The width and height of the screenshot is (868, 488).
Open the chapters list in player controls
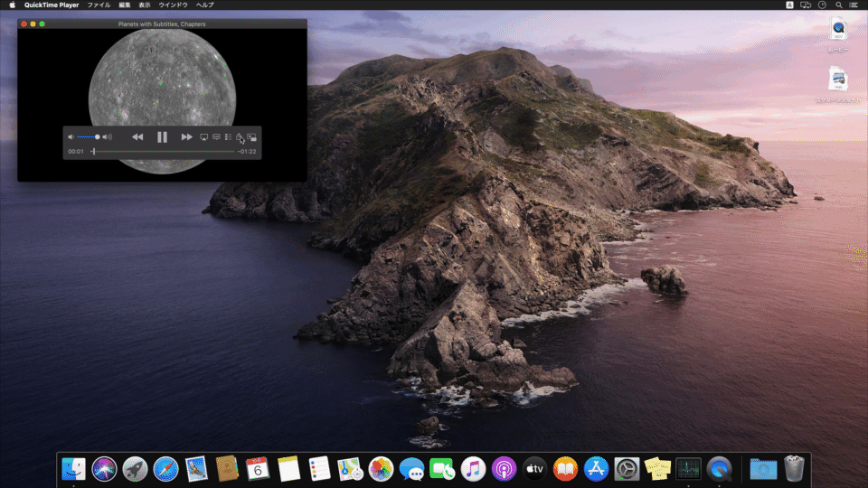228,137
